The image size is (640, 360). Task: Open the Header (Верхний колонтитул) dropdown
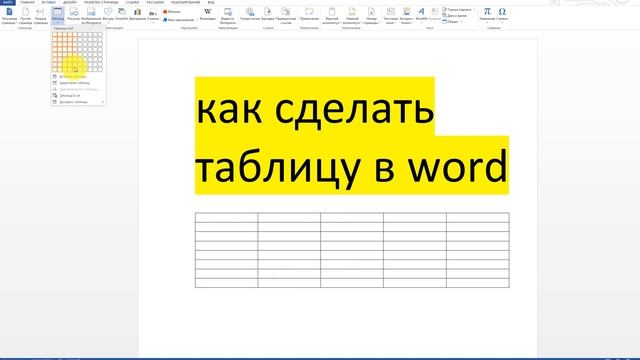tap(331, 16)
